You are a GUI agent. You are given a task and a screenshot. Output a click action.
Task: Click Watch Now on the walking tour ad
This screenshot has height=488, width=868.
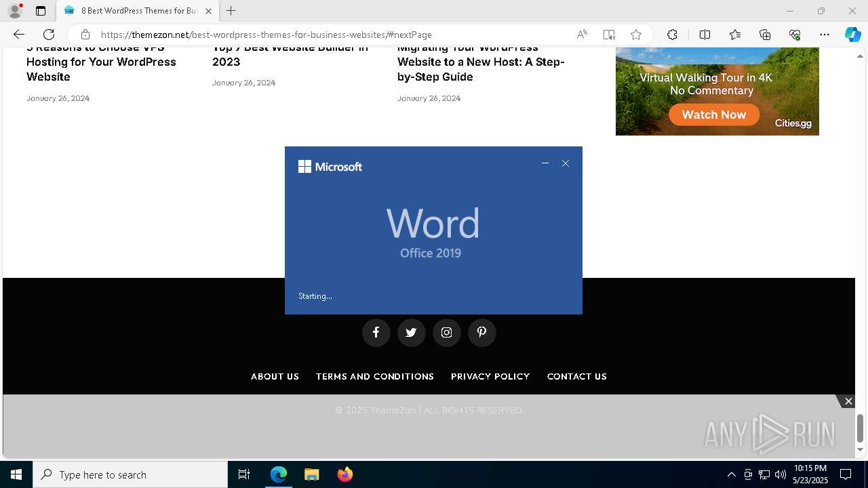[x=713, y=115]
